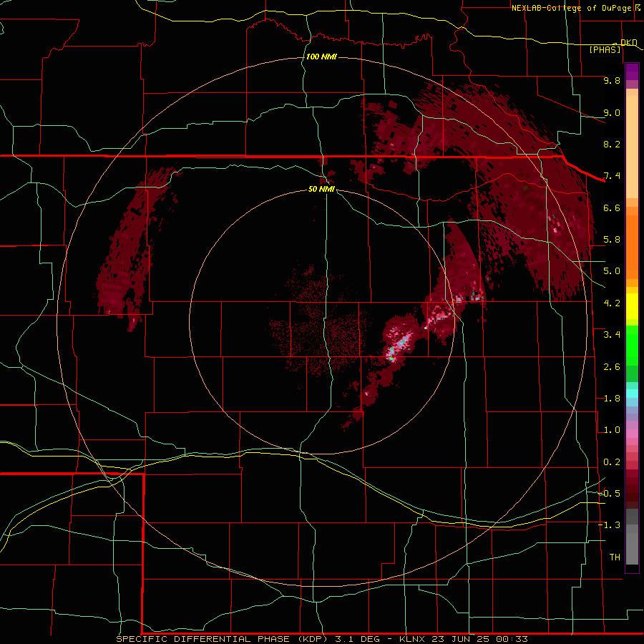Click the 100 NMI range ring label

point(321,57)
